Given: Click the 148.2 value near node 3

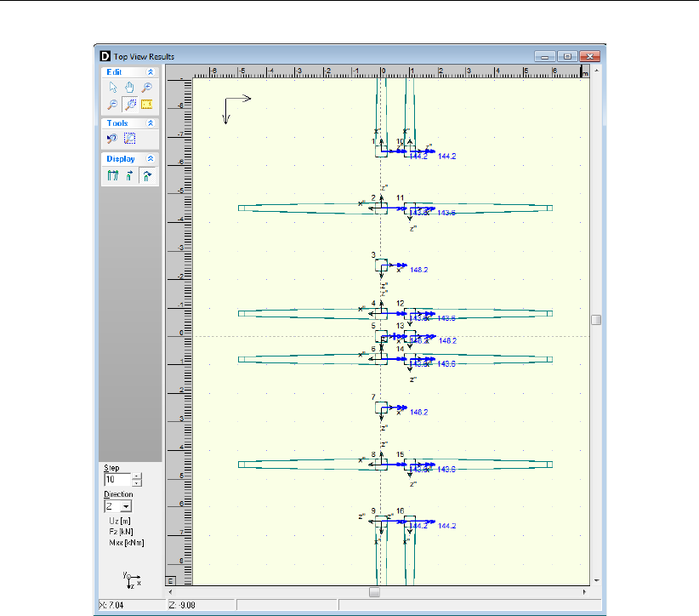Looking at the screenshot, I should (x=418, y=270).
